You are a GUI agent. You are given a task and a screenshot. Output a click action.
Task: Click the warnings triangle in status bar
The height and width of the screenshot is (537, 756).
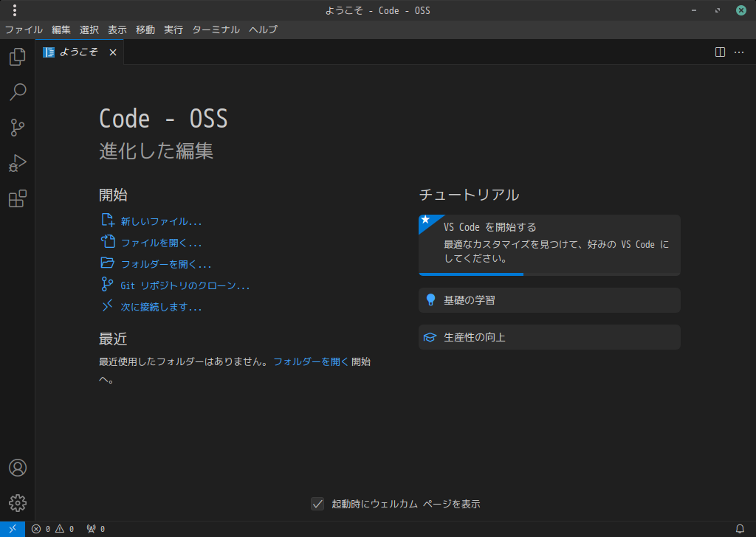[60, 529]
